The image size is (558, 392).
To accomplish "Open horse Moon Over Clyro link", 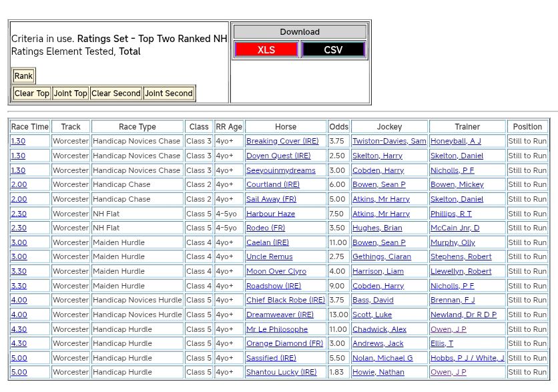I will (x=276, y=272).
